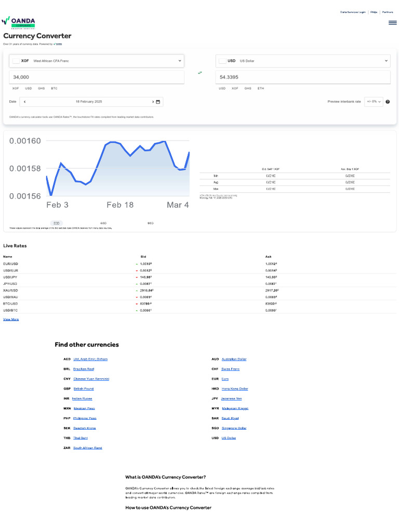Open Chinese Yuan Renminbi link
Image resolution: width=399 pixels, height=532 pixels.
[91, 379]
